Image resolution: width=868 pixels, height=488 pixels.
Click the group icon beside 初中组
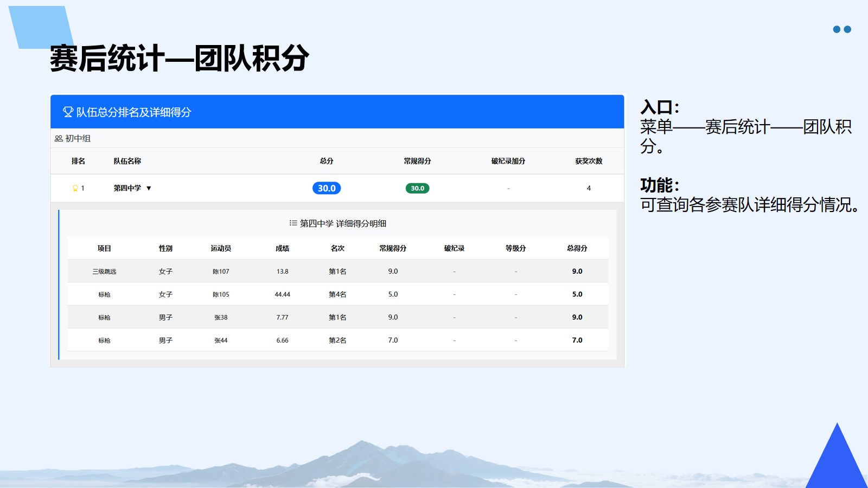[x=59, y=139]
